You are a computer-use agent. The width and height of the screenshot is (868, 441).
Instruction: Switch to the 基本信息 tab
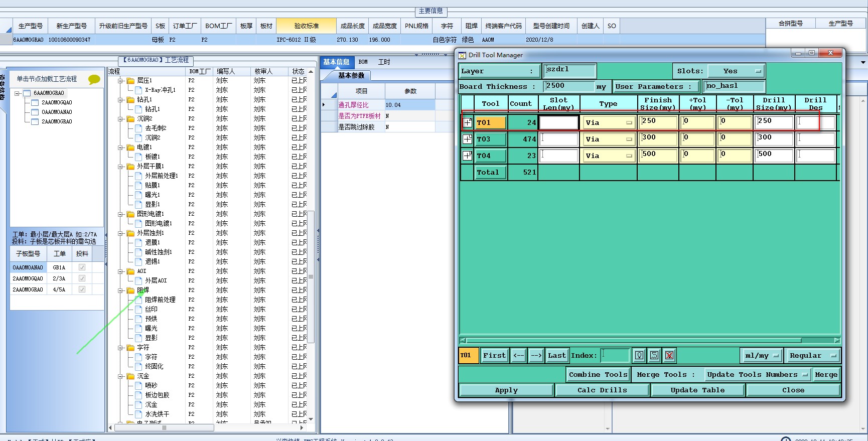[336, 62]
